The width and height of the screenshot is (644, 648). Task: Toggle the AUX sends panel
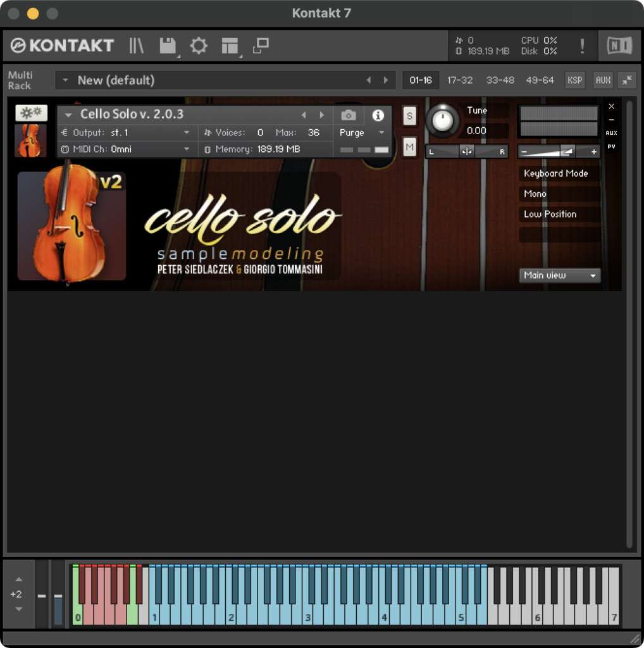603,80
